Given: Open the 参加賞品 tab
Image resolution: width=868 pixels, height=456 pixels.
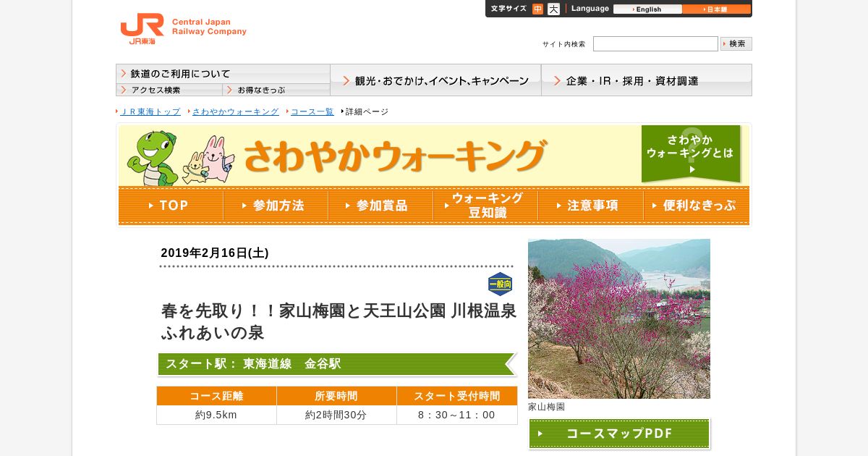Looking at the screenshot, I should pyautogui.click(x=380, y=206).
